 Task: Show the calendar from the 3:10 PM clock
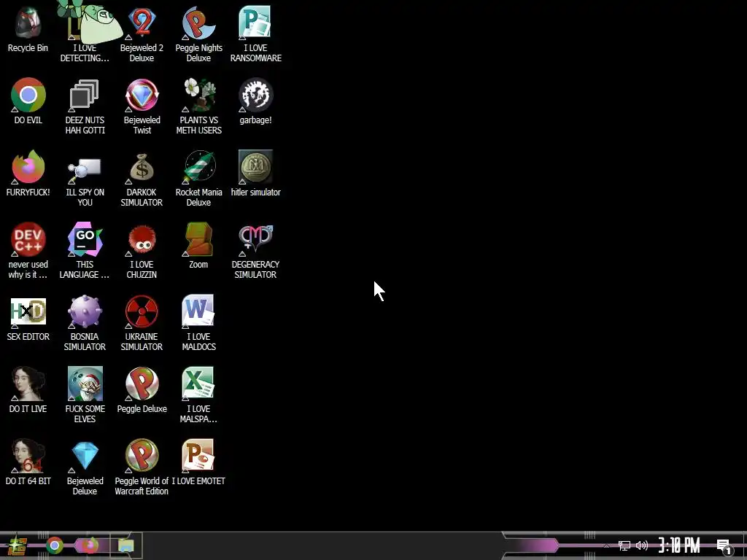pyautogui.click(x=679, y=545)
